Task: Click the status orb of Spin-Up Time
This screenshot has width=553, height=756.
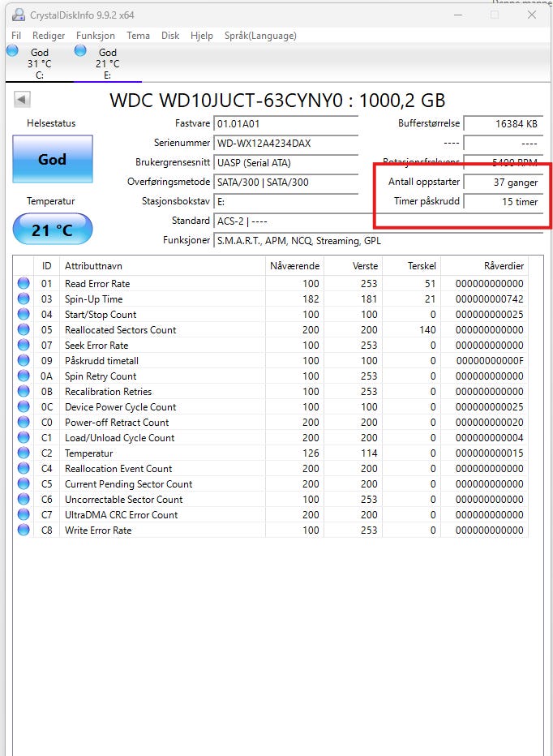Action: 24,299
